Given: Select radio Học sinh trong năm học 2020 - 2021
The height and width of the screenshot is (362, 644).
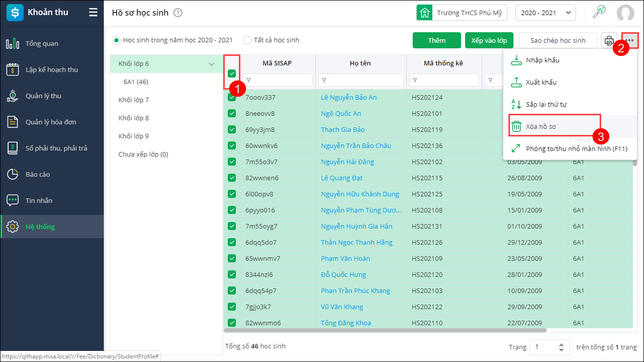Looking at the screenshot, I should pos(116,40).
